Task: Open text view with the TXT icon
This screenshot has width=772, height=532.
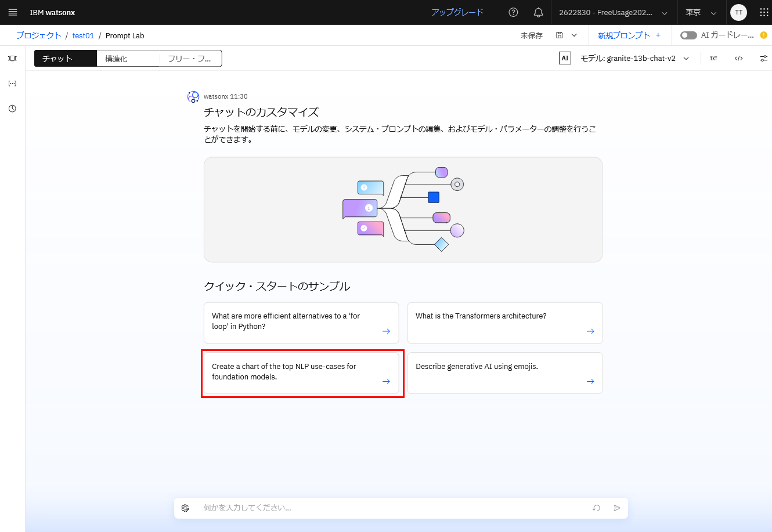Action: coord(713,58)
